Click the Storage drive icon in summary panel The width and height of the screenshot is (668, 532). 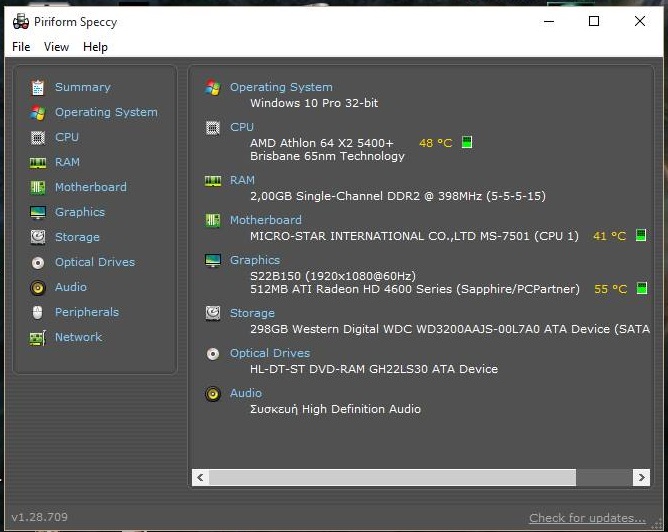[x=213, y=313]
